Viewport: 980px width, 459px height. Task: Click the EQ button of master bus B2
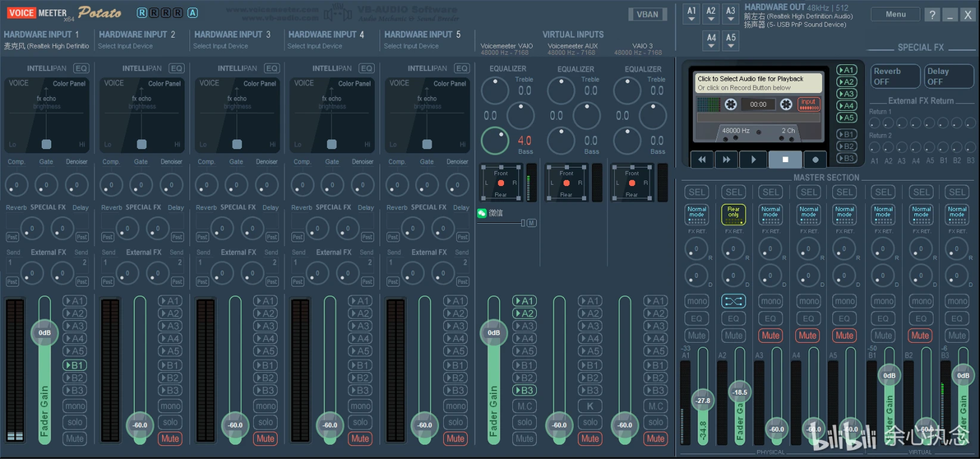(x=920, y=318)
